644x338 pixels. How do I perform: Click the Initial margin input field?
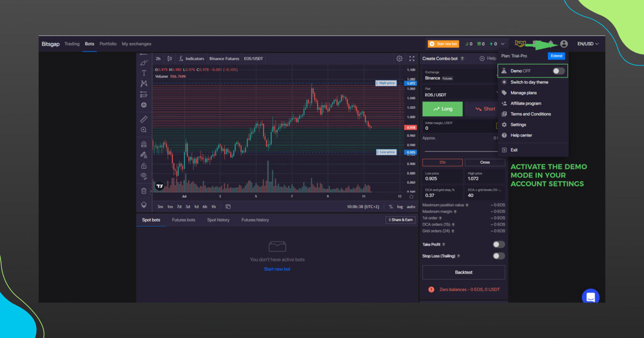460,128
